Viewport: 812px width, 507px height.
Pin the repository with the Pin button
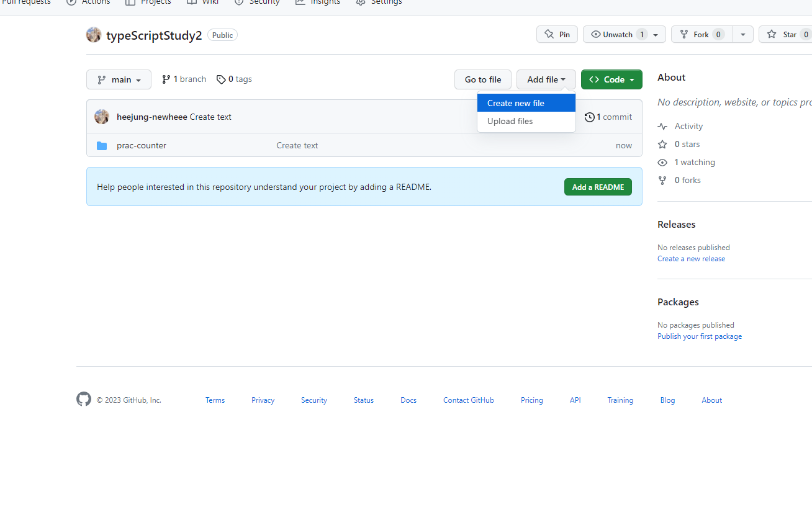557,34
